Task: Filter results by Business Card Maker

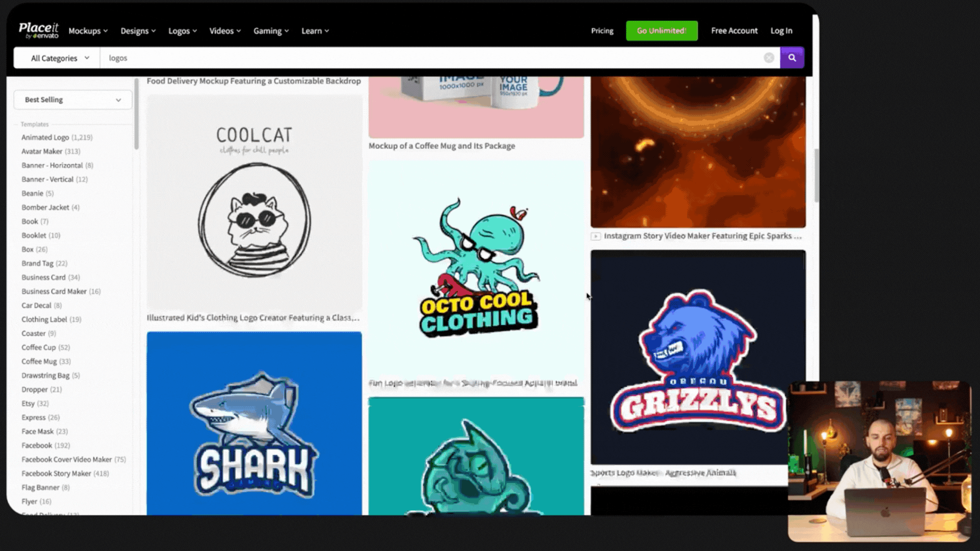Action: pyautogui.click(x=54, y=291)
